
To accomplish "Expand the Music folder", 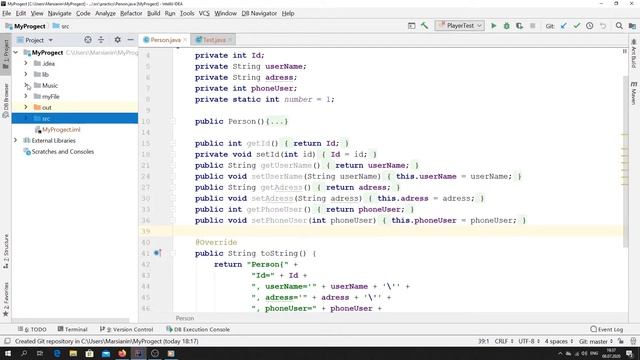I will [x=26, y=85].
